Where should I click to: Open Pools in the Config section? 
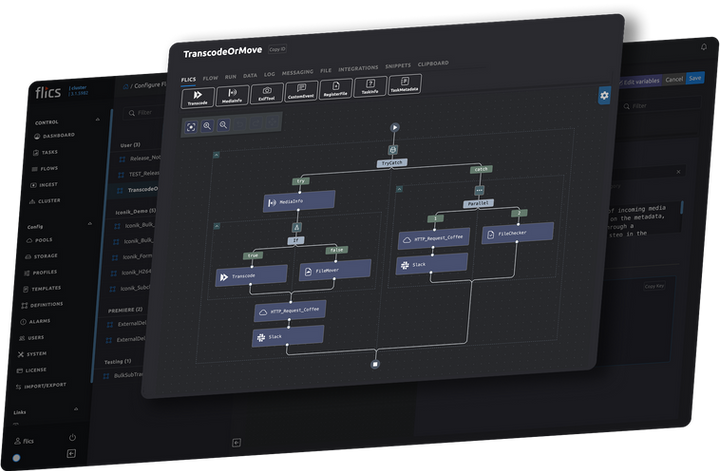tap(39, 240)
